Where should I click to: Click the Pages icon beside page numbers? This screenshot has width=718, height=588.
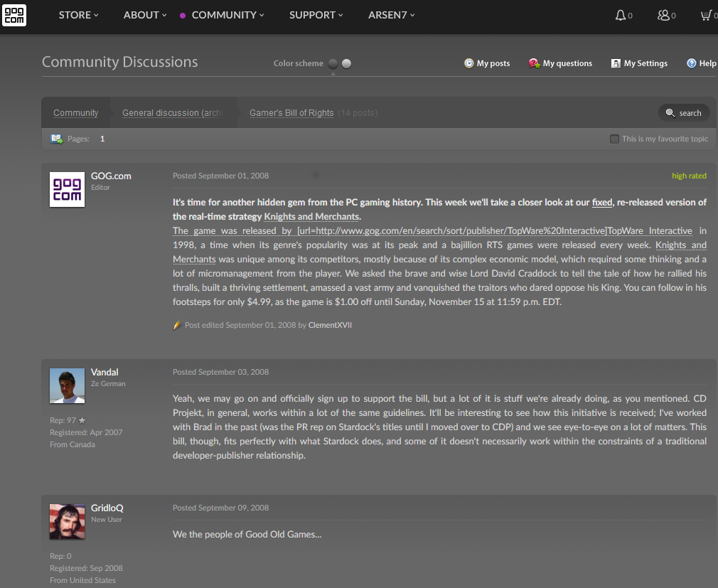[x=57, y=139]
